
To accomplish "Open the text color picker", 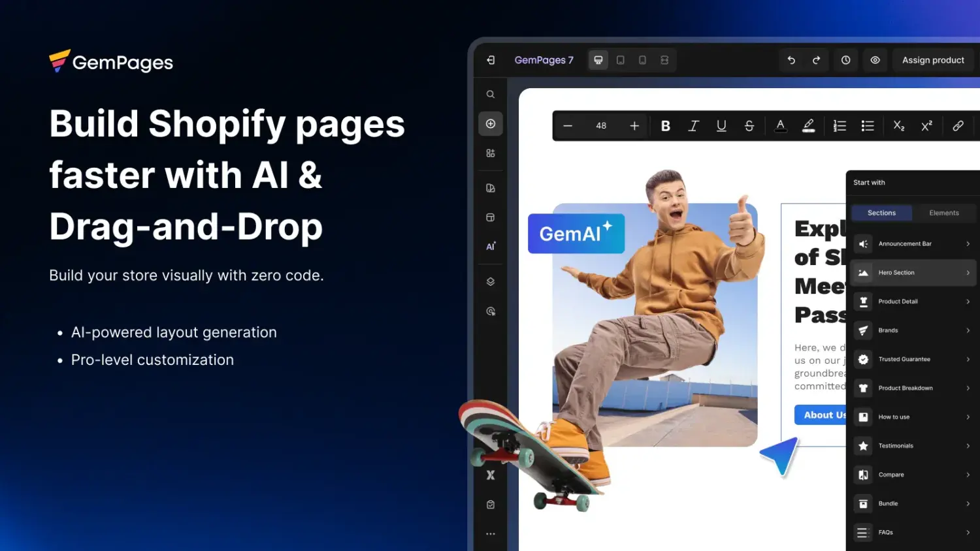I will (780, 126).
